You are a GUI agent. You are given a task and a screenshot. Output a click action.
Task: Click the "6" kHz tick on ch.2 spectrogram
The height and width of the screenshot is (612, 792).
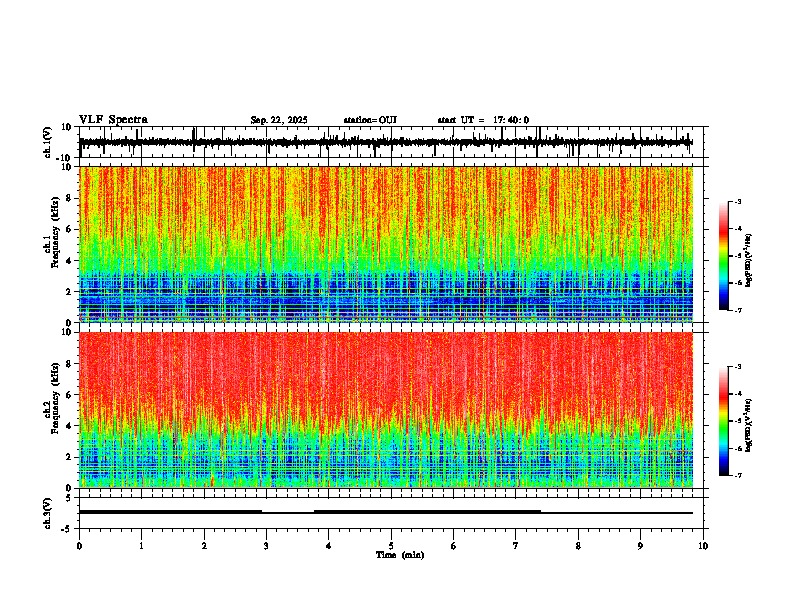point(69,394)
